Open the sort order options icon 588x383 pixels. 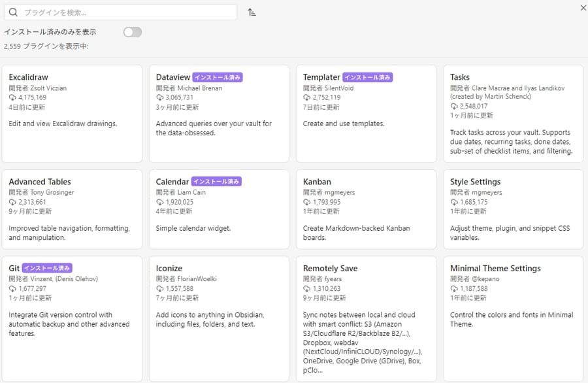pos(252,12)
